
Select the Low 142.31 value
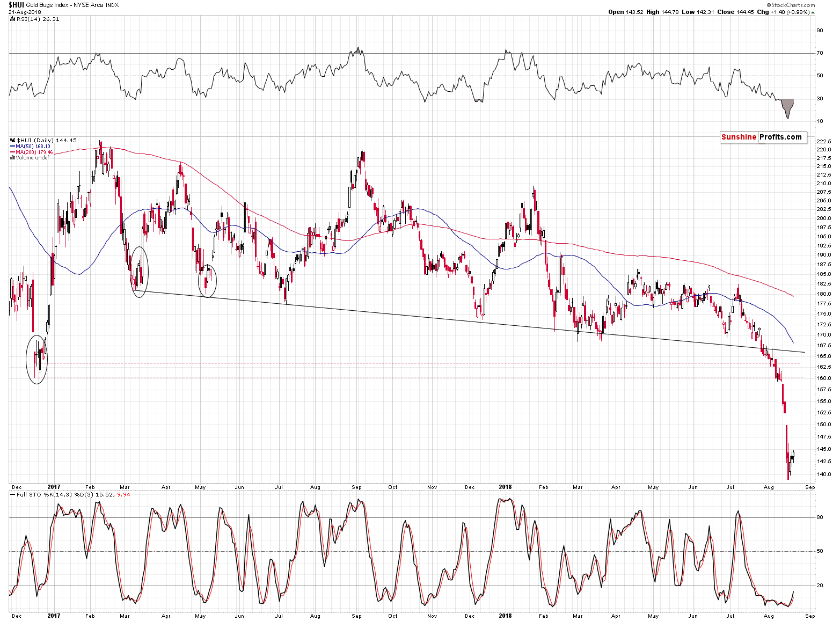(x=698, y=12)
